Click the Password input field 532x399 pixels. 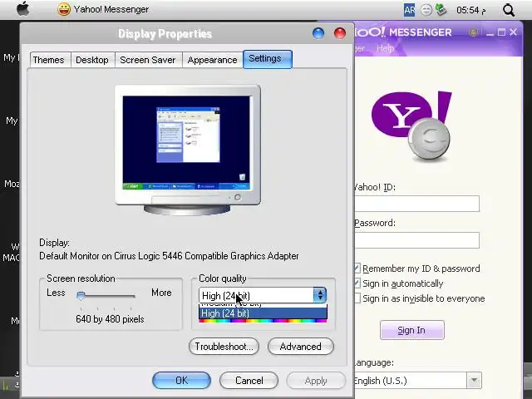(x=417, y=240)
